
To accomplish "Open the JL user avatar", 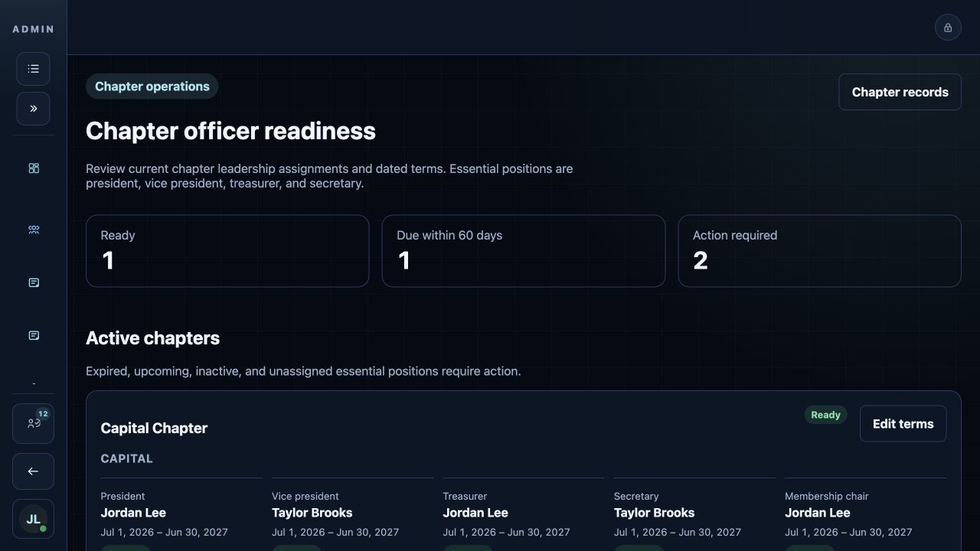I will coord(33,519).
